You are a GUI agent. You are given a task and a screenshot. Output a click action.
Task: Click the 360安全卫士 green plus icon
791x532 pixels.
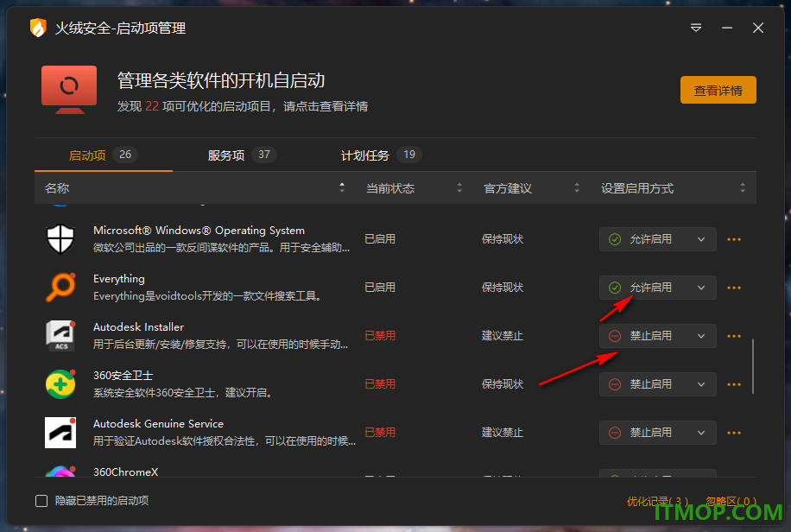(60, 384)
